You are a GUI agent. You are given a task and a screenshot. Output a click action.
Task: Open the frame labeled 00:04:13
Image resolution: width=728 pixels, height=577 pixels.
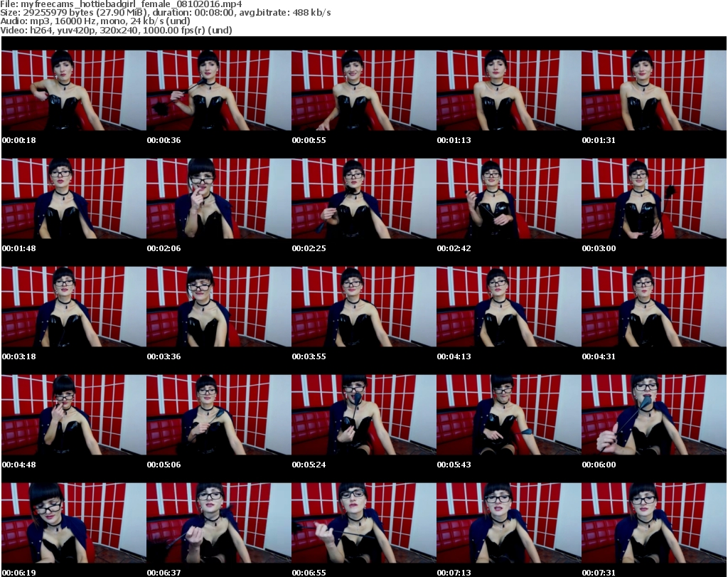click(508, 307)
